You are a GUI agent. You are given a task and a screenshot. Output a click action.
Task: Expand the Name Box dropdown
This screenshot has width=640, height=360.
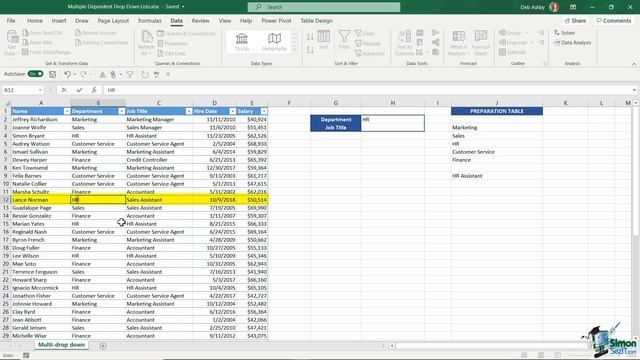pyautogui.click(x=40, y=90)
